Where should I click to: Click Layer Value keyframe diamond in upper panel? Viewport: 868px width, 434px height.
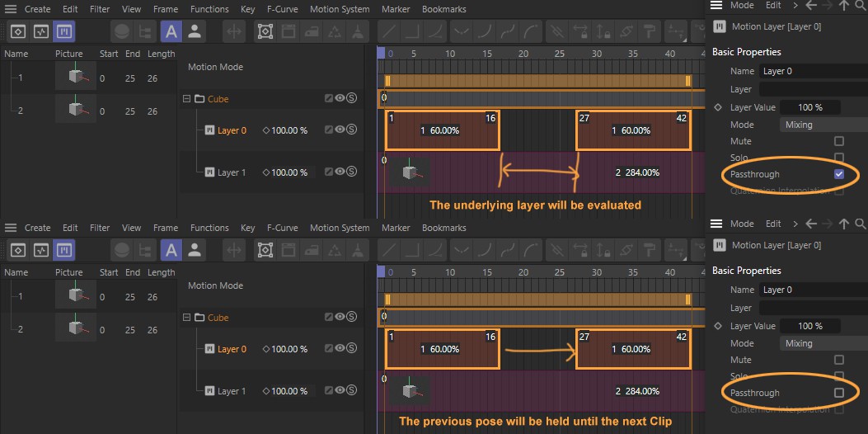tap(718, 107)
